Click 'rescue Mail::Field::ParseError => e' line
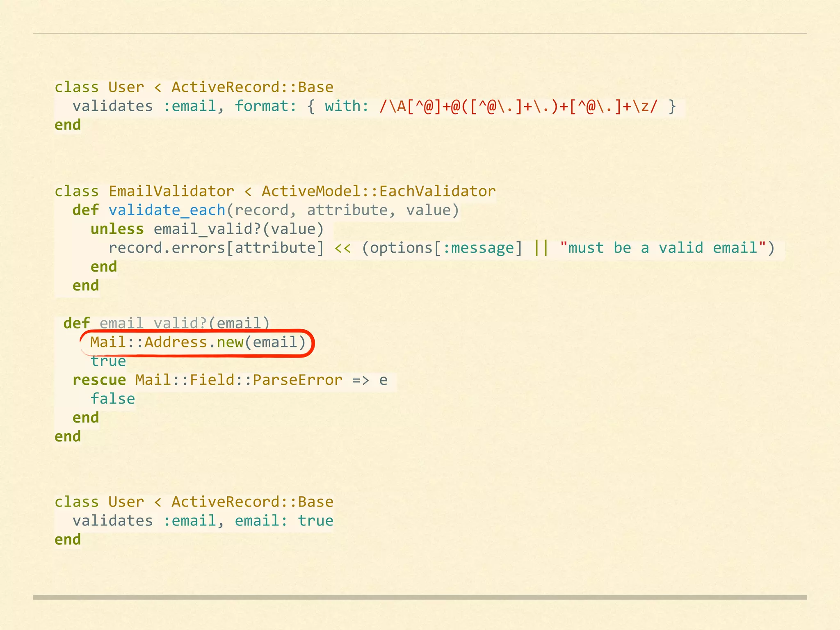840x630 pixels. click(x=230, y=380)
